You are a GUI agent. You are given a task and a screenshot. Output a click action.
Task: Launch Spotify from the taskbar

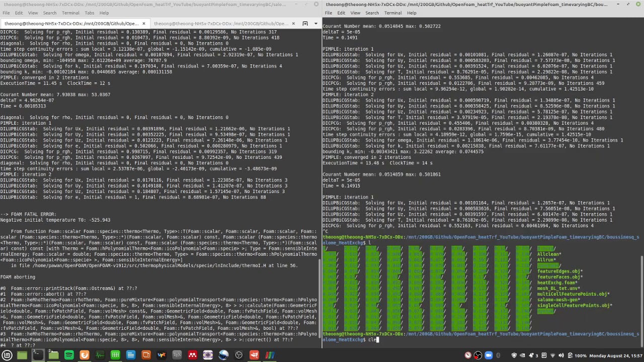point(69,355)
